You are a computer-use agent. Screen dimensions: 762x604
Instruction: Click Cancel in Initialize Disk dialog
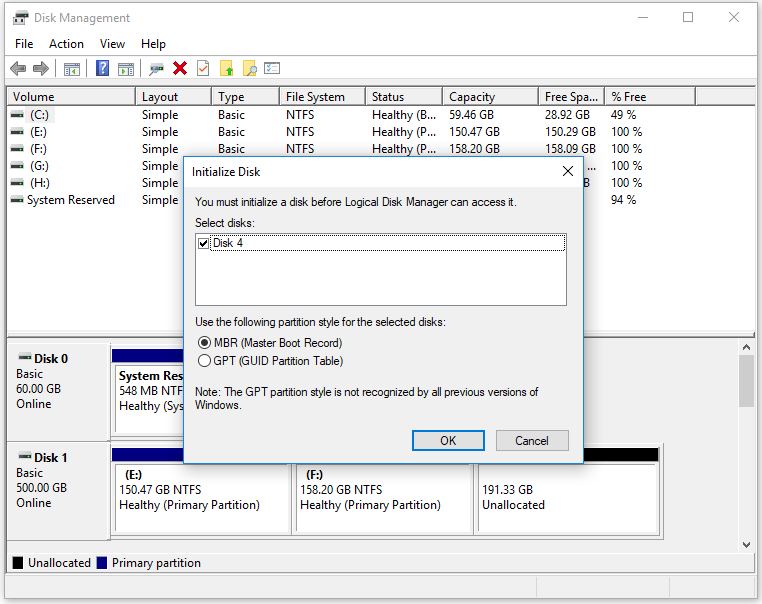[x=532, y=441]
